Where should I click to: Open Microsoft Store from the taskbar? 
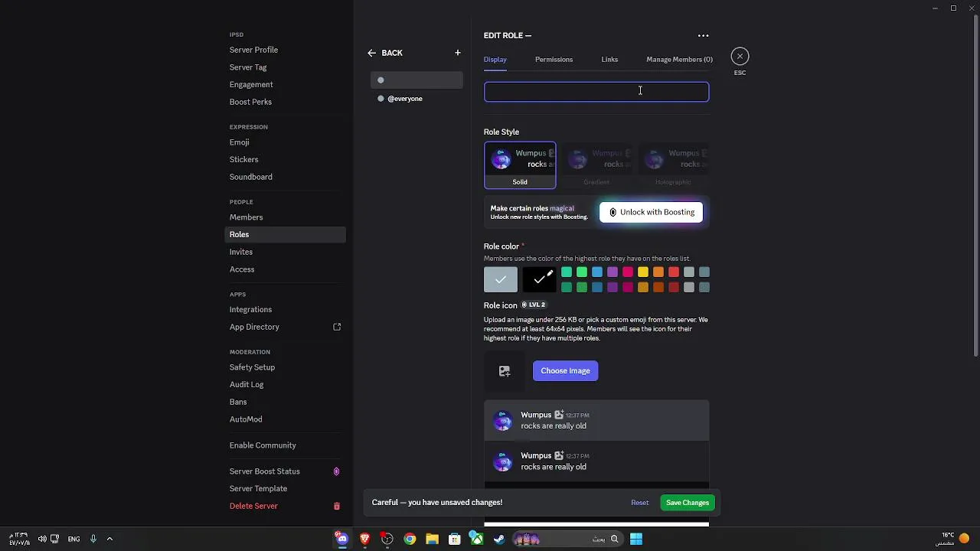[454, 539]
